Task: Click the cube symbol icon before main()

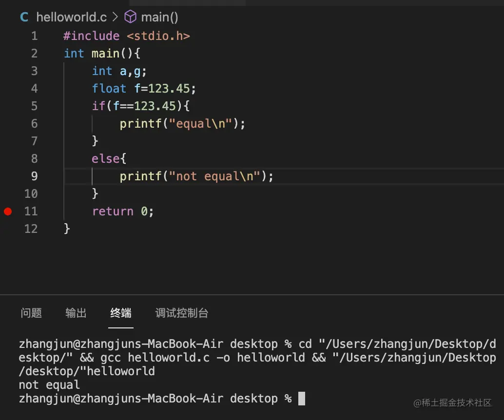Action: pyautogui.click(x=130, y=17)
